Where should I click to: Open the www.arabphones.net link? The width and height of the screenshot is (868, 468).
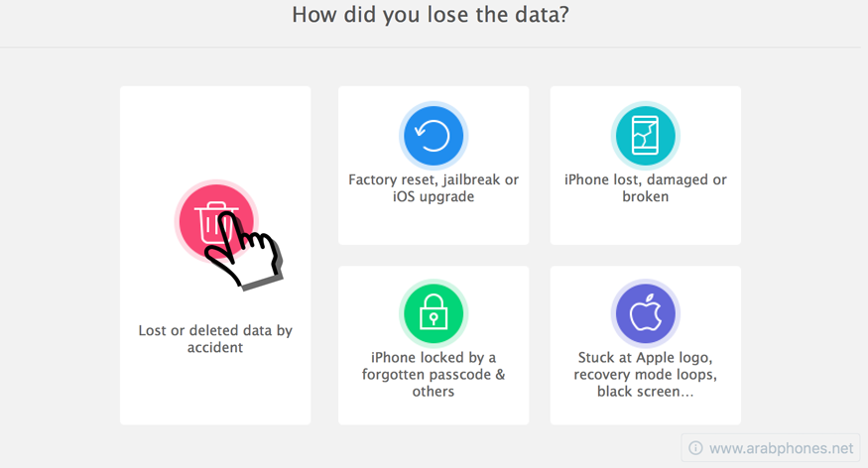point(781,448)
